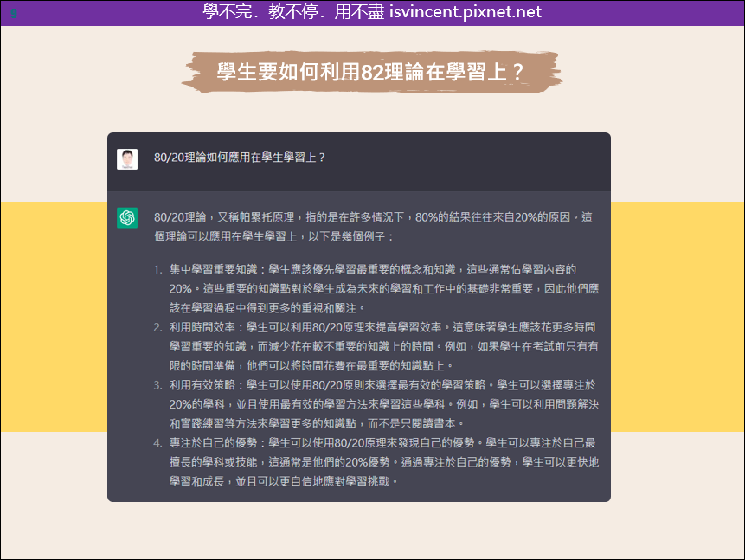Click list item 1 集中學習重要知識
745x560 pixels.
[384, 288]
